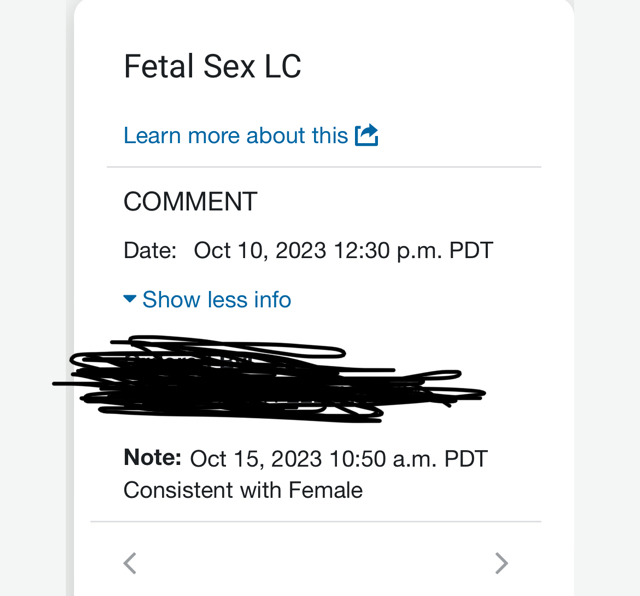Click the 'Date:' label

click(x=150, y=250)
